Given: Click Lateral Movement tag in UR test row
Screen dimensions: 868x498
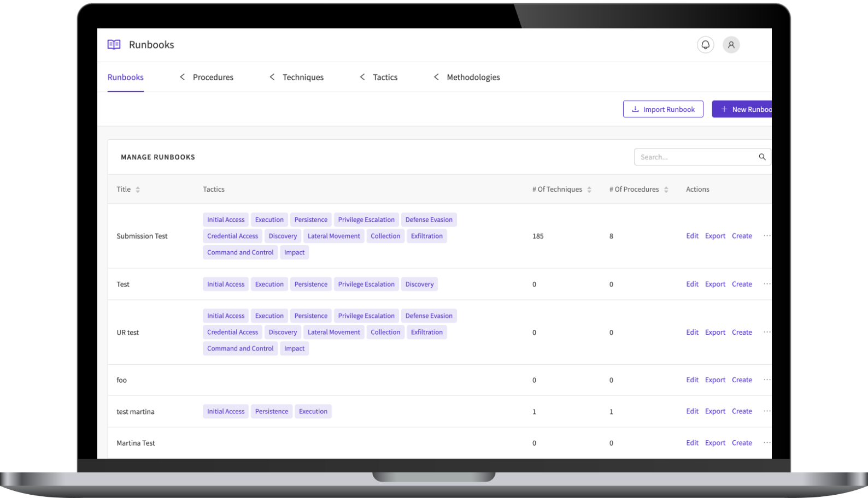Looking at the screenshot, I should 333,332.
